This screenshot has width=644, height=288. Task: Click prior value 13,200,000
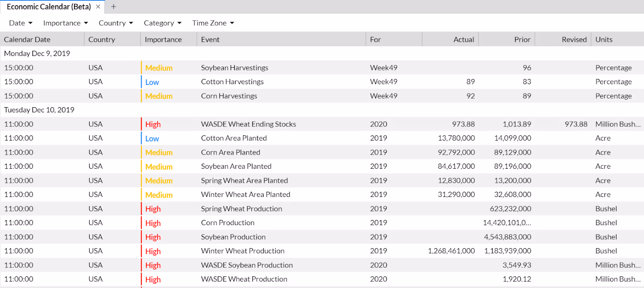click(x=513, y=180)
